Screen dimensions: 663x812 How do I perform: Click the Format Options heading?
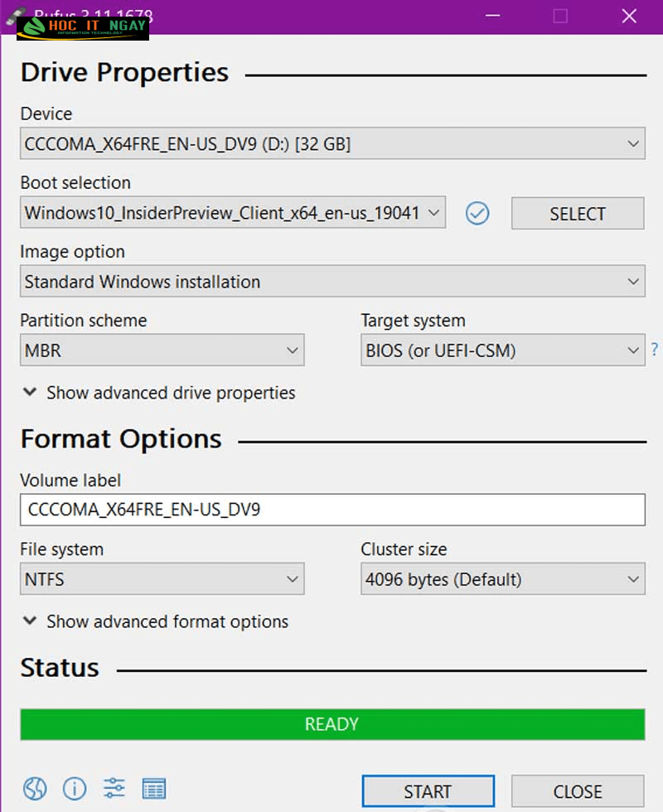click(121, 439)
